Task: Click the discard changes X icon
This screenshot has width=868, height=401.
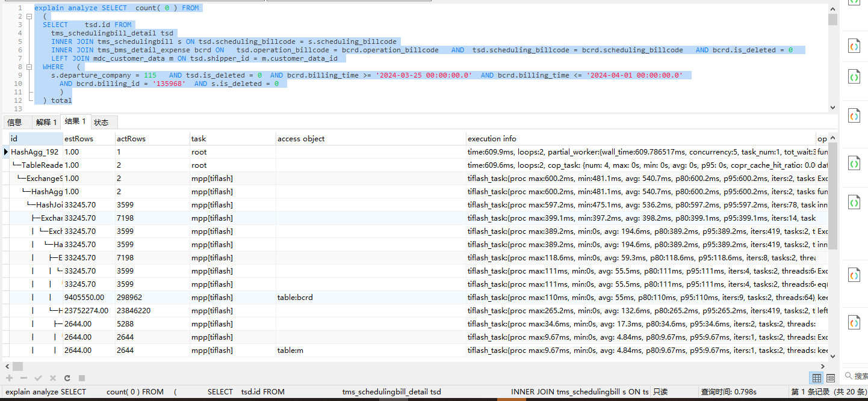Action: pyautogui.click(x=53, y=378)
